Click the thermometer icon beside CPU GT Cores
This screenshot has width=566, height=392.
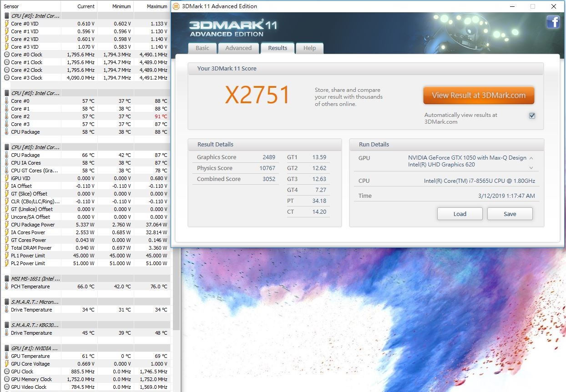[x=7, y=171]
